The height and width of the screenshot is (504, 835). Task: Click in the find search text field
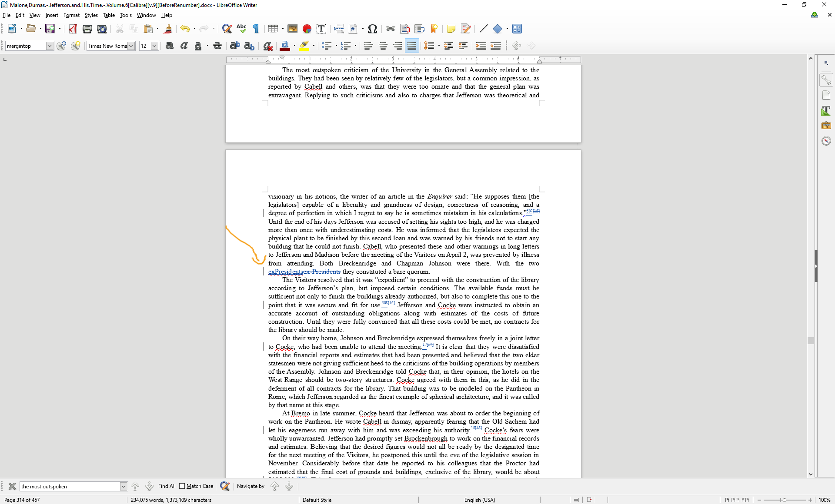70,486
